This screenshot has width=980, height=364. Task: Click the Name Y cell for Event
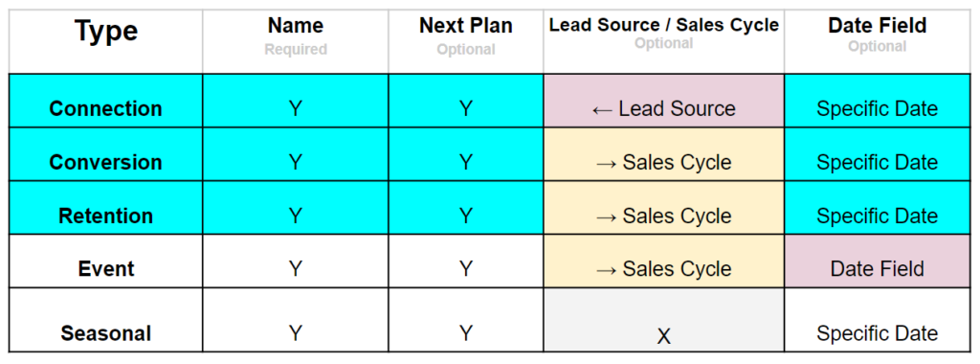[296, 262]
